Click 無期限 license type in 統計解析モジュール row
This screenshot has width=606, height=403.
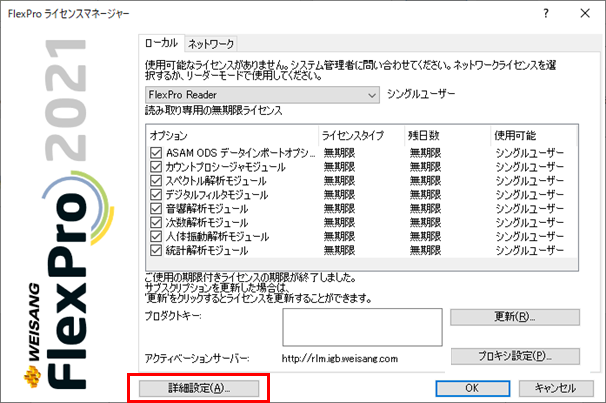point(339,250)
